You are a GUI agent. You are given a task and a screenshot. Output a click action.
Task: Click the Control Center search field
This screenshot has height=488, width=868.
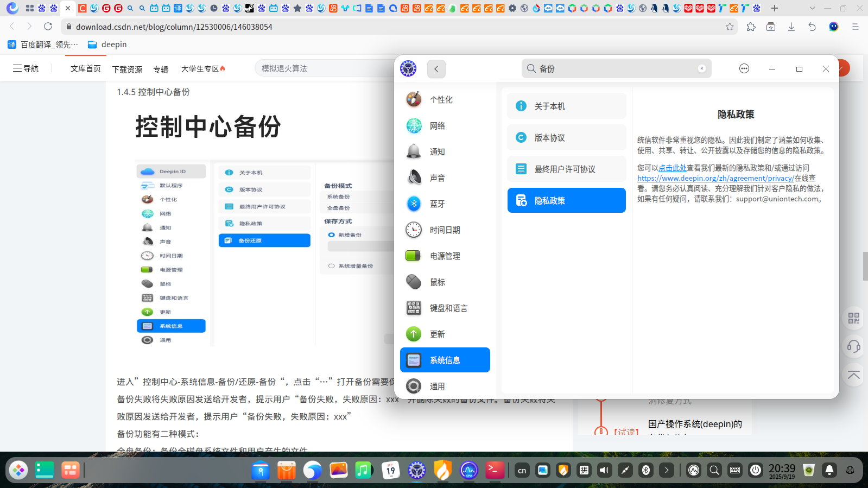coord(617,68)
